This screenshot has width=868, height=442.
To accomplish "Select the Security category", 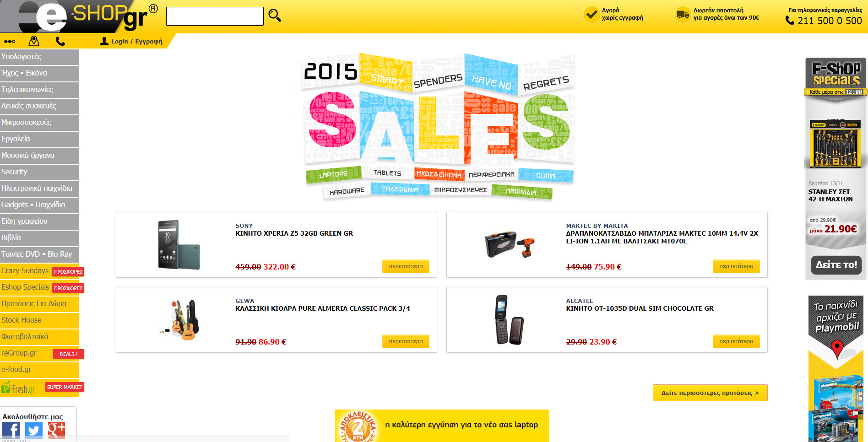I will pyautogui.click(x=39, y=172).
